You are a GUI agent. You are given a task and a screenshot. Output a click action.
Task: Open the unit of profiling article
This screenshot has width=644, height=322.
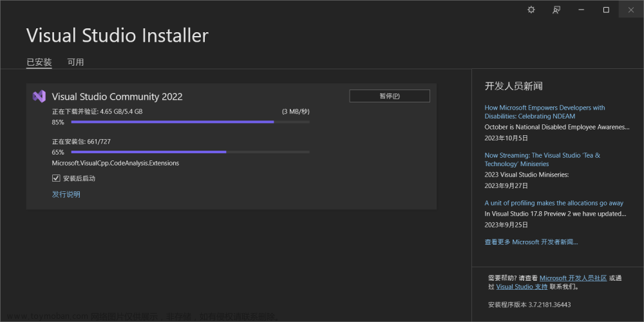click(554, 203)
